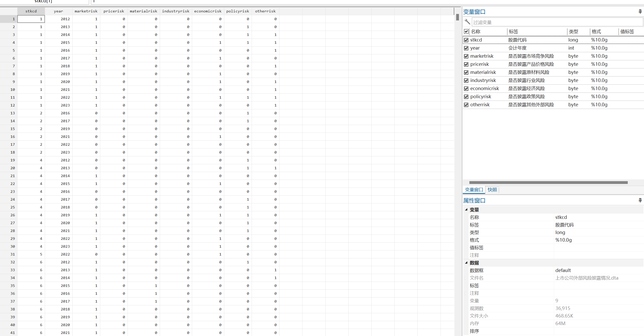Click the variable list horizontal scrollbar
644x336 pixels.
click(548, 182)
